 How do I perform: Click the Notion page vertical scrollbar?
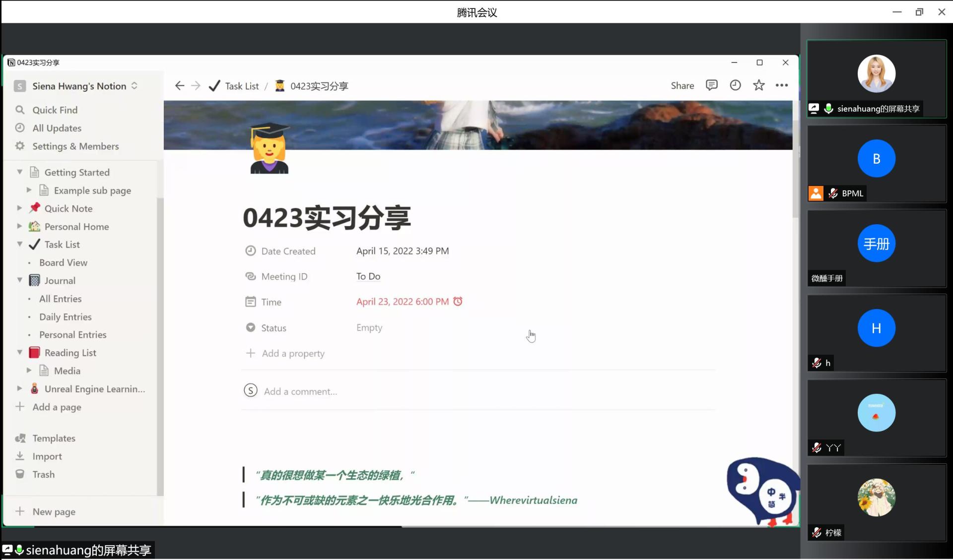pyautogui.click(x=795, y=169)
